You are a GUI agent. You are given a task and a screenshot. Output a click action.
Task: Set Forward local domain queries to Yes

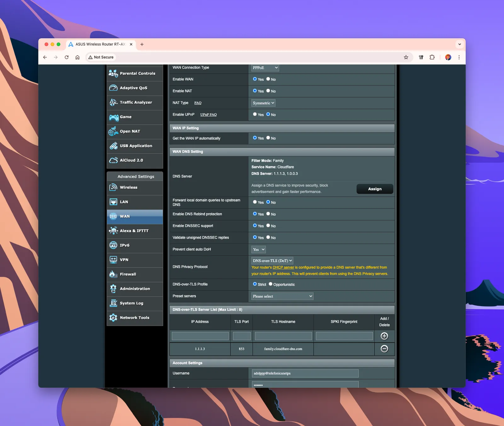[255, 202]
